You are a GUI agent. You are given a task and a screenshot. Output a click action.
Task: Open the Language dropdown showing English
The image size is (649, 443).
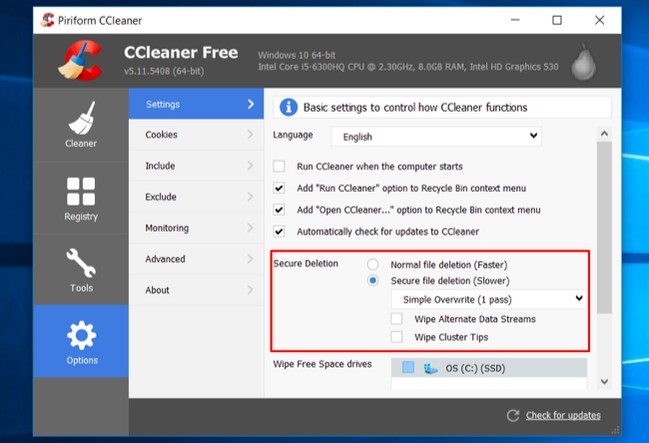pyautogui.click(x=436, y=136)
